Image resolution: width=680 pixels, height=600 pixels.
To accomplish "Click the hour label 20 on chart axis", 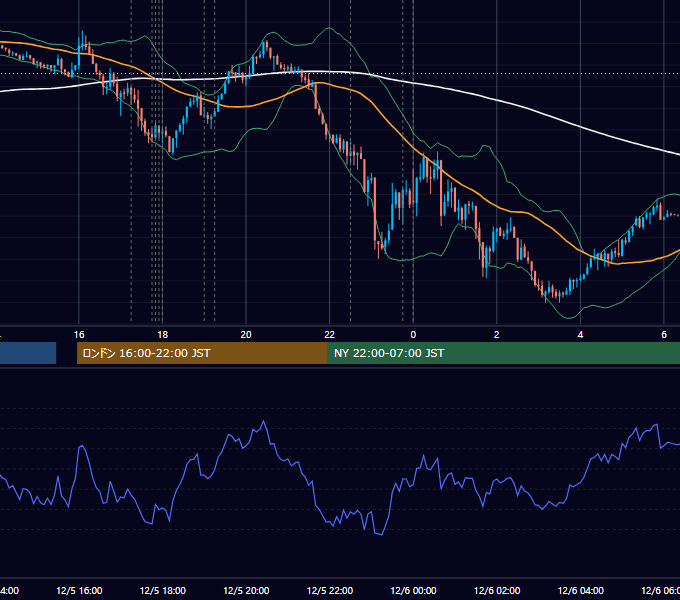I will [246, 335].
